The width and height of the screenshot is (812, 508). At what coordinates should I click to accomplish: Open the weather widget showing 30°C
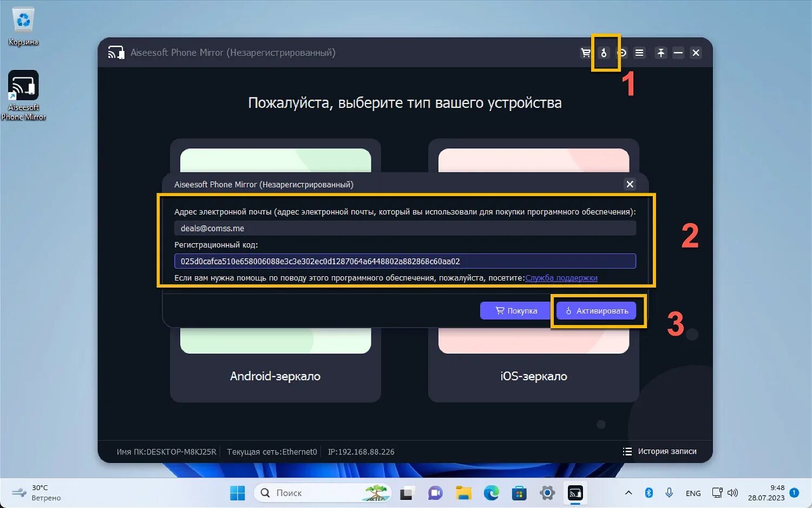pyautogui.click(x=36, y=493)
